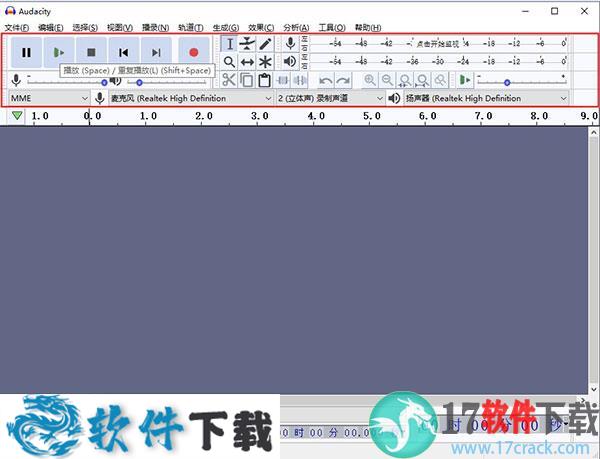Click the Trim audio icon
This screenshot has width=600, height=459.
click(282, 80)
